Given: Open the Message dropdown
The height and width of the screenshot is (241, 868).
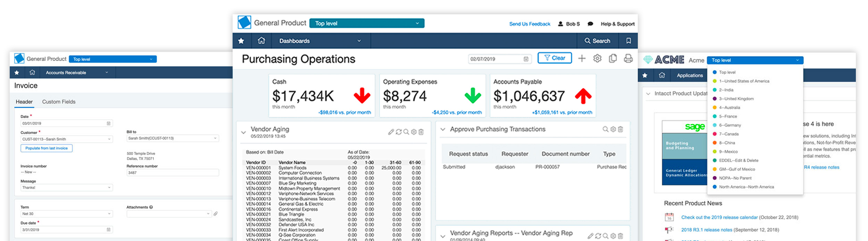Looking at the screenshot, I should pyautogui.click(x=67, y=187).
